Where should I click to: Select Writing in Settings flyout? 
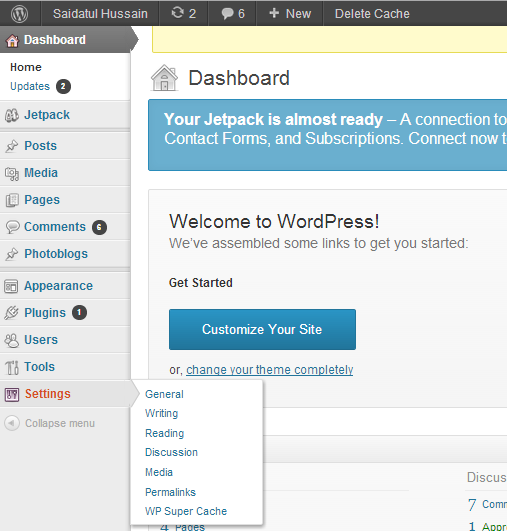(x=162, y=413)
